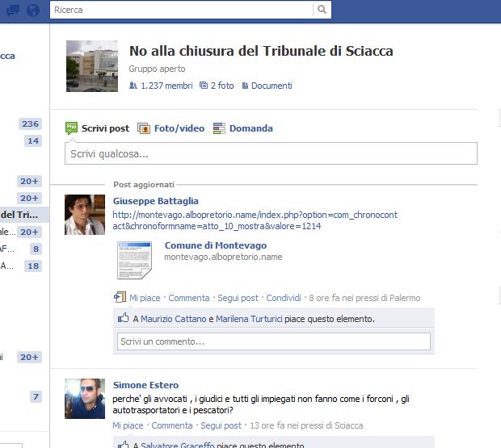Open the 1.237 membri list
501x448 pixels.
[166, 86]
